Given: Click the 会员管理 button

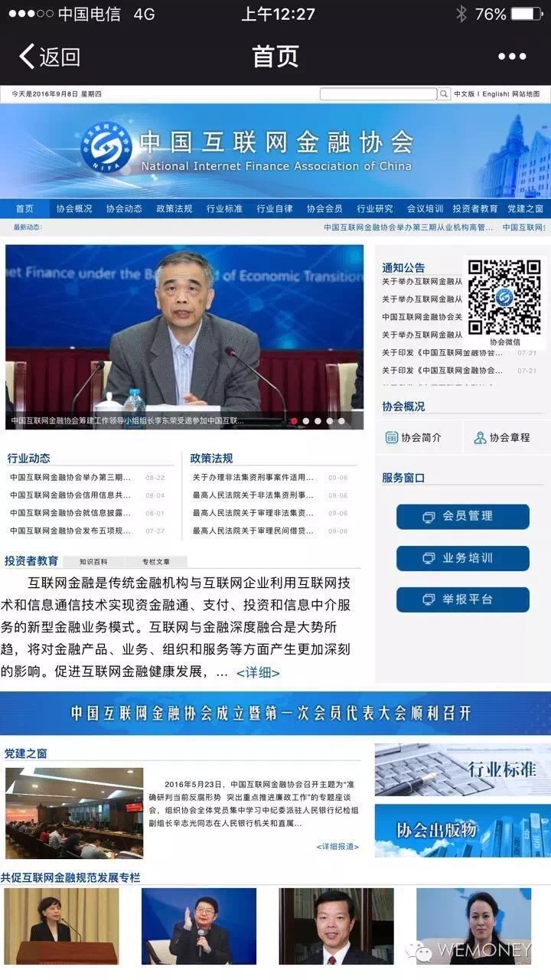Looking at the screenshot, I should 463,516.
